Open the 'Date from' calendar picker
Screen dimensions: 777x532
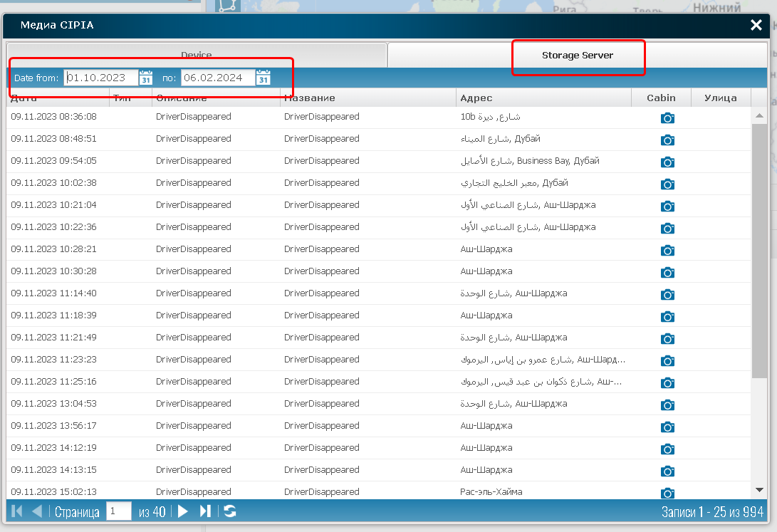click(146, 78)
